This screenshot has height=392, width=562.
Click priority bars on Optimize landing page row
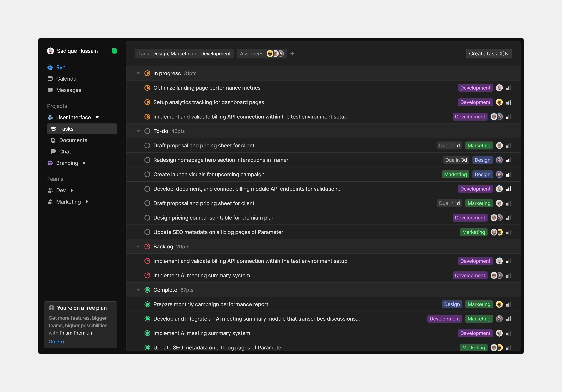point(509,88)
